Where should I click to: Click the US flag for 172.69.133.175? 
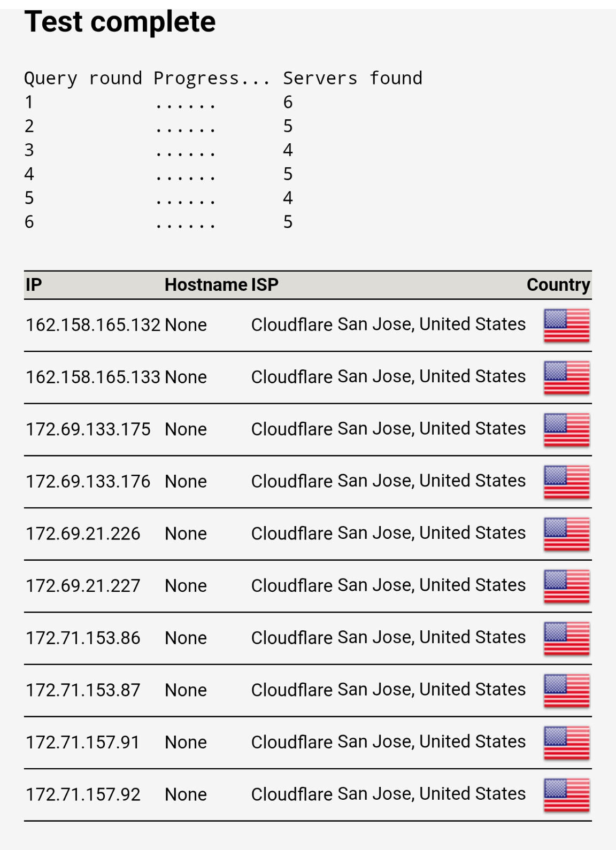tap(567, 430)
